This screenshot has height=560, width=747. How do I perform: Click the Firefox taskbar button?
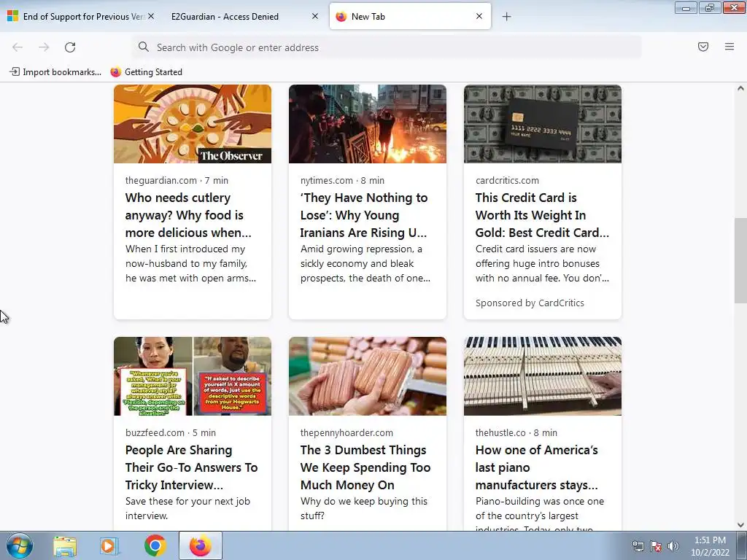point(201,545)
